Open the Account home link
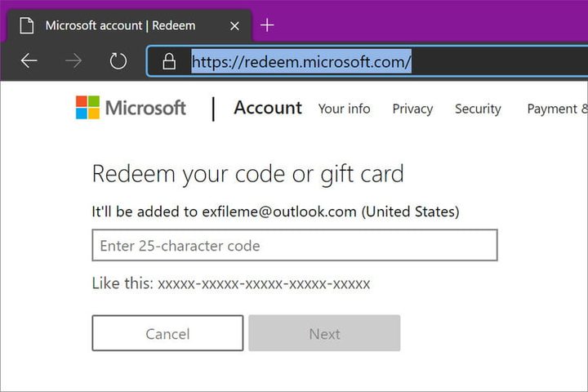The width and height of the screenshot is (588, 392). click(268, 108)
